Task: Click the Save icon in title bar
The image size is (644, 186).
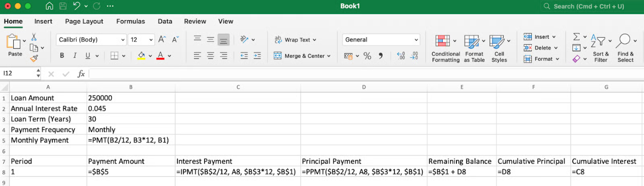Action: tap(63, 6)
